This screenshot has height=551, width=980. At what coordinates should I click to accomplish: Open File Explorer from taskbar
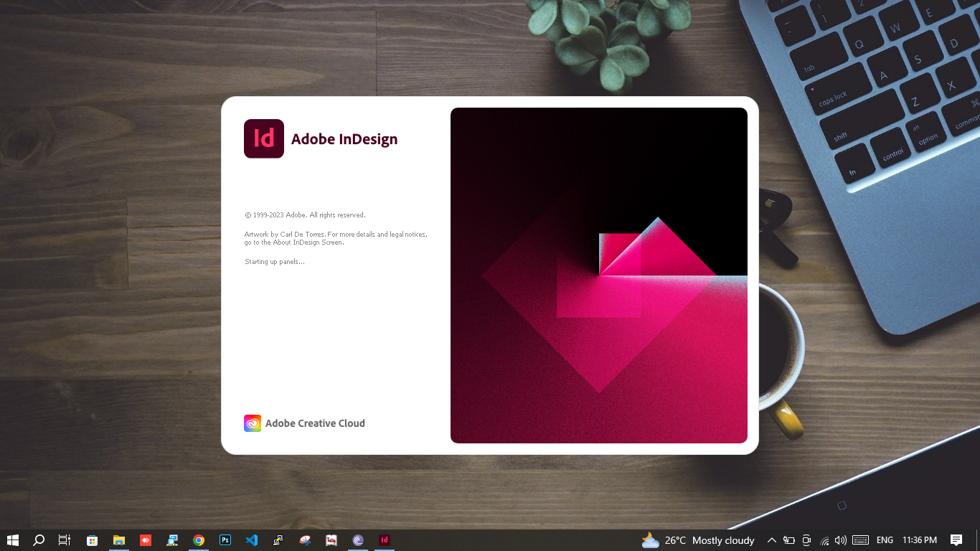(x=119, y=540)
